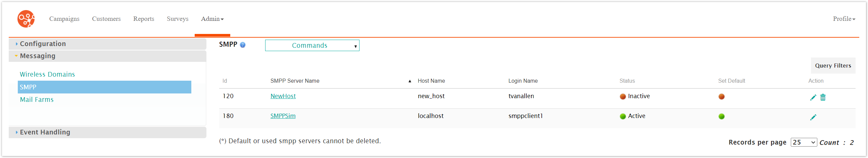
Task: Click the Inactive status dot for NewHost
Action: click(x=623, y=96)
